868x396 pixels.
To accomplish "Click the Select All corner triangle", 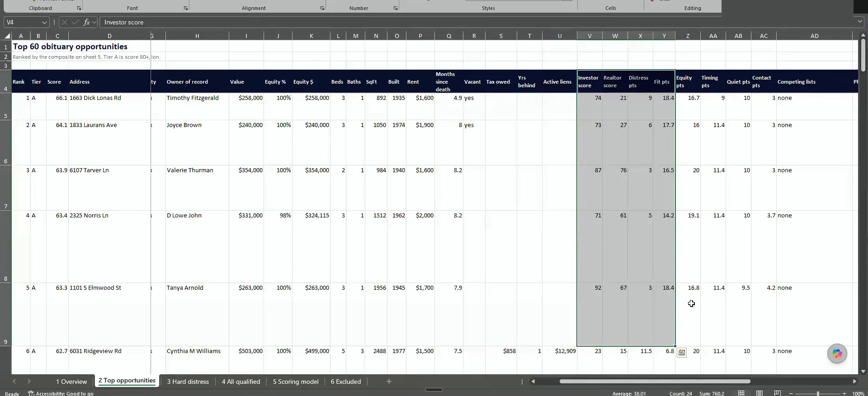I will (7, 36).
